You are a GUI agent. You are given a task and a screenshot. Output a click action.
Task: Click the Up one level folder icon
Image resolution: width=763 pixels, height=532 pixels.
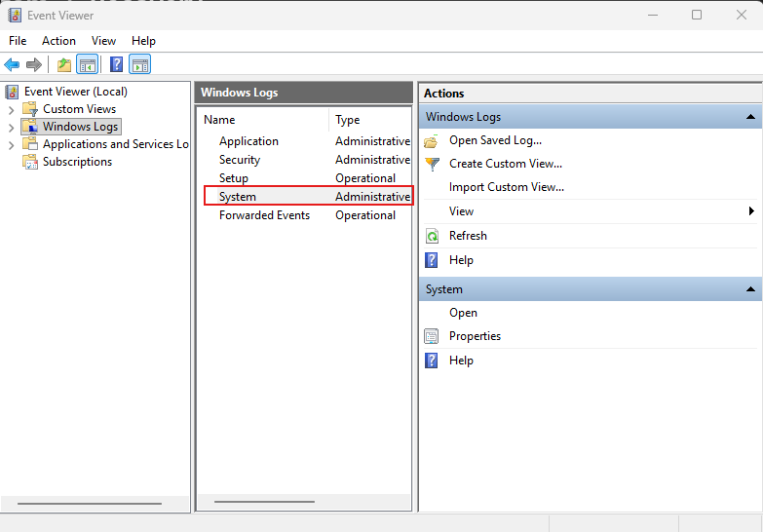click(64, 64)
